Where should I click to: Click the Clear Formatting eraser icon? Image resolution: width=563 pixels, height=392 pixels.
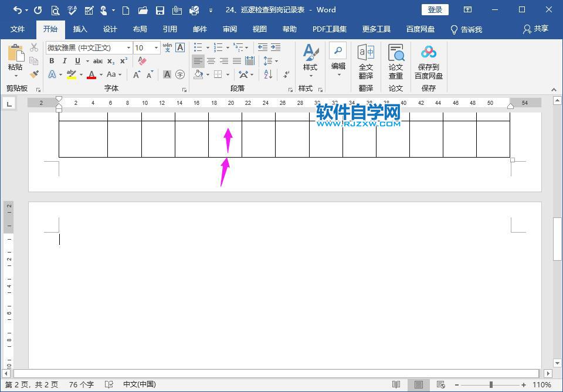143,60
